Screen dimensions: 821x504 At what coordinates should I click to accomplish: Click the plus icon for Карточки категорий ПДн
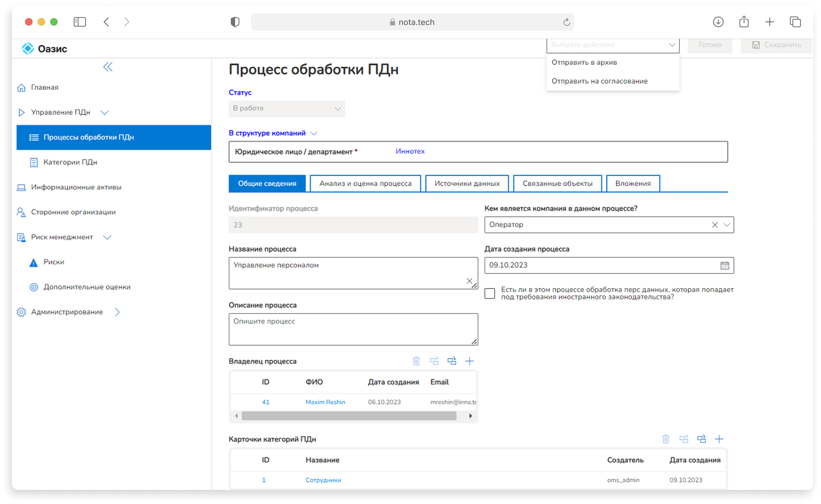[719, 439]
